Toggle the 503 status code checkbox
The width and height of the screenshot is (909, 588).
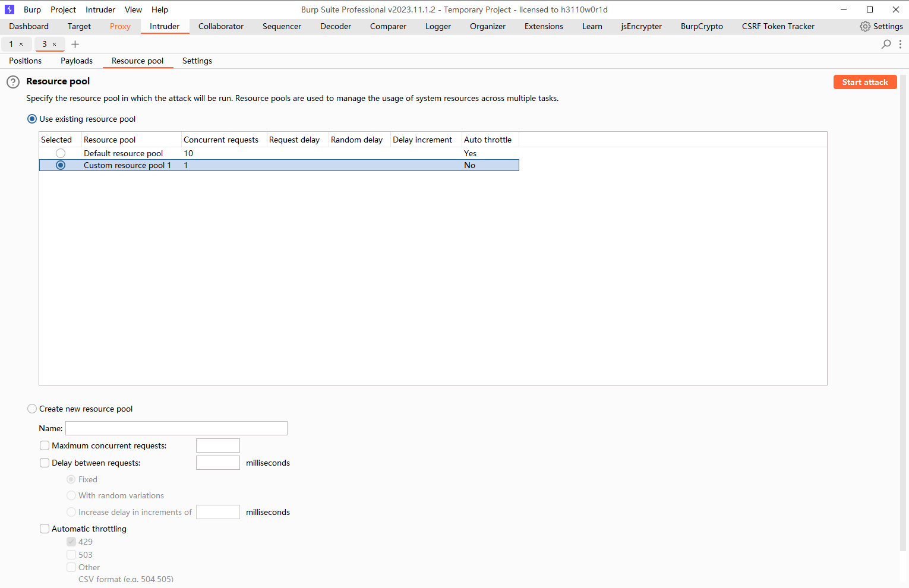[71, 555]
